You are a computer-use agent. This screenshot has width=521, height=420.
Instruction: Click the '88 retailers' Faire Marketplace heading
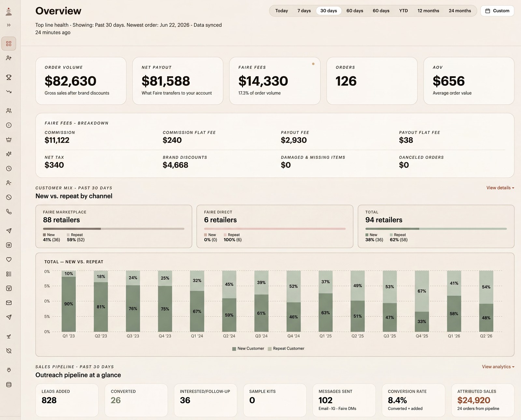tap(62, 220)
